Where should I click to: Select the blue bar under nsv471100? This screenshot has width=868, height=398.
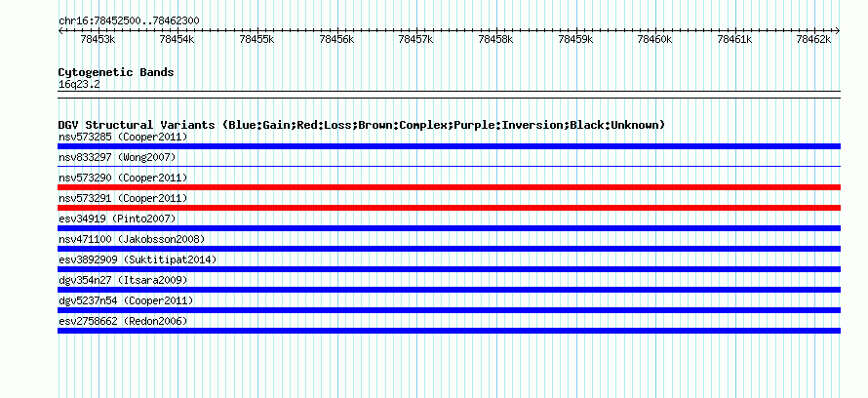point(449,249)
